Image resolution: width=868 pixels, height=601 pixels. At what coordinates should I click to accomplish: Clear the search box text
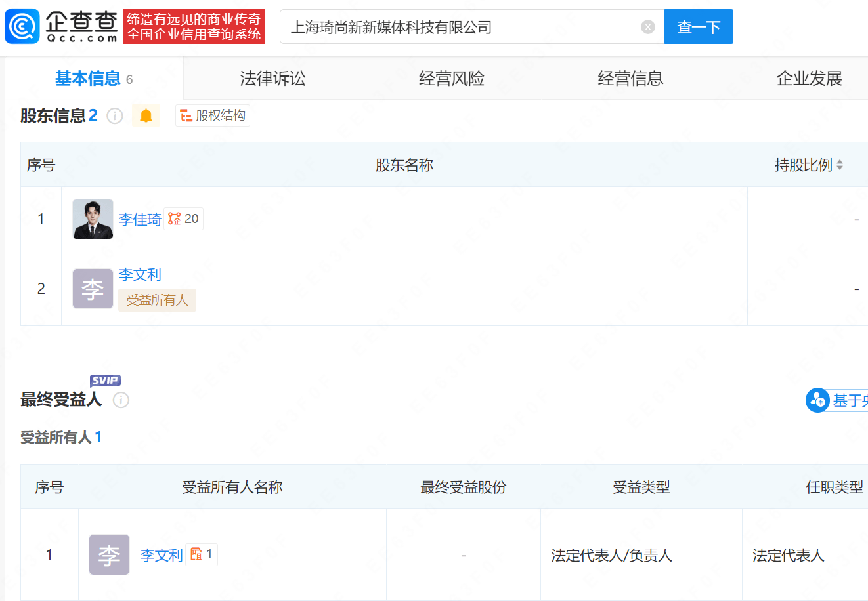pos(647,27)
